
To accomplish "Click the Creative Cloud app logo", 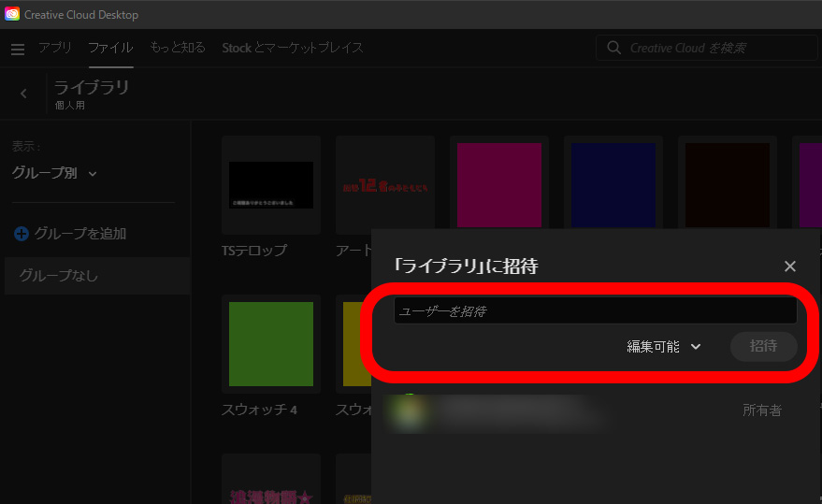I will (11, 14).
